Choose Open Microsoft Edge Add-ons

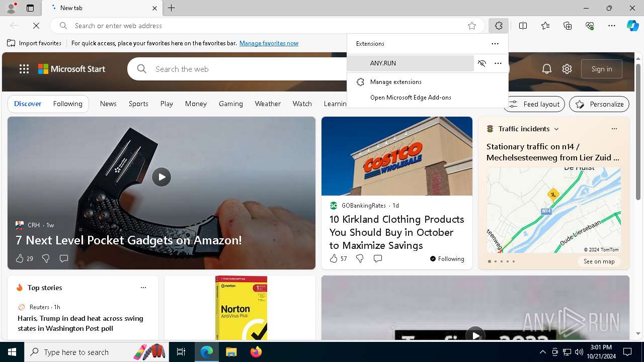tap(427, 98)
